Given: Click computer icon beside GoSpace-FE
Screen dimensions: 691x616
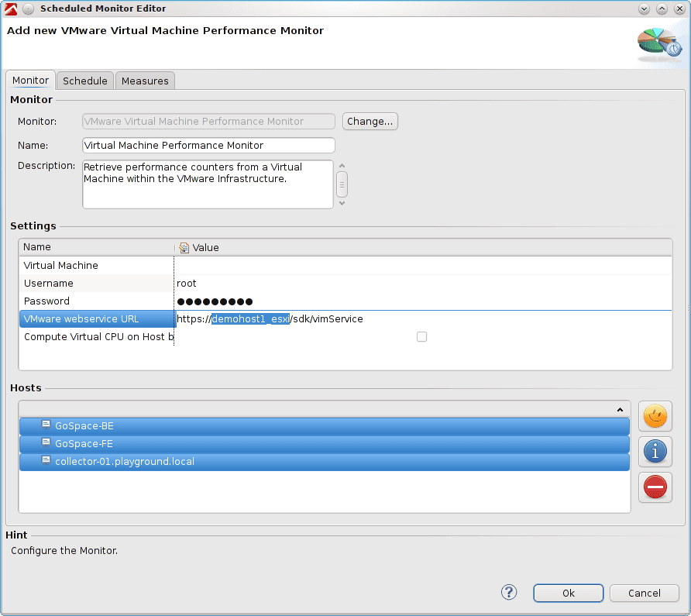Looking at the screenshot, I should (x=46, y=442).
